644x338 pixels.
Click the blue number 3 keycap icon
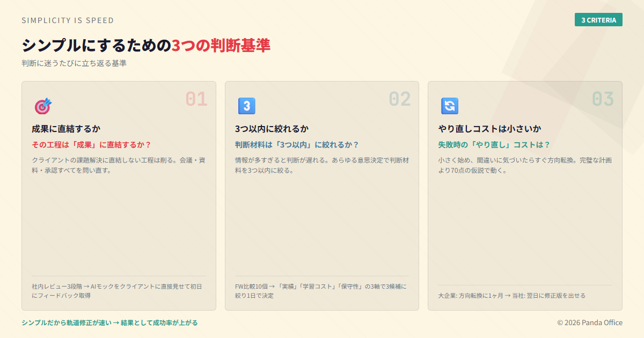(x=246, y=106)
